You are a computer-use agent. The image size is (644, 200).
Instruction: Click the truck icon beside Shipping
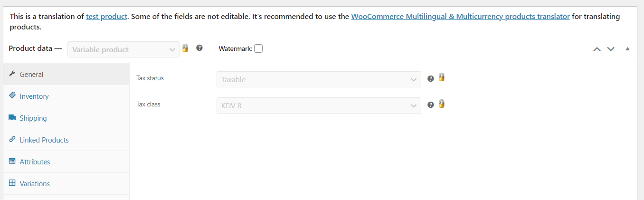click(x=12, y=117)
